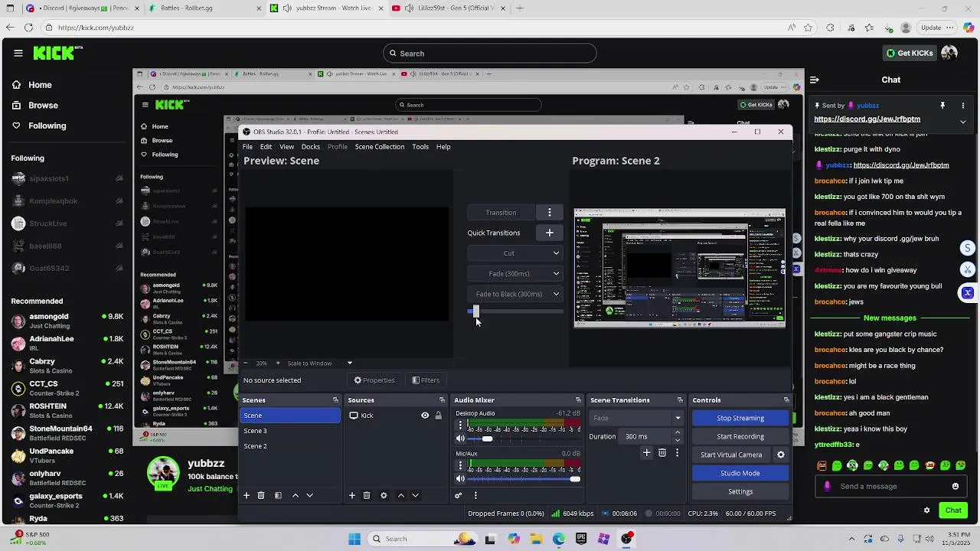This screenshot has width=980, height=551.
Task: Expand Fade to Black (300ms) dropdown
Action: pyautogui.click(x=557, y=294)
